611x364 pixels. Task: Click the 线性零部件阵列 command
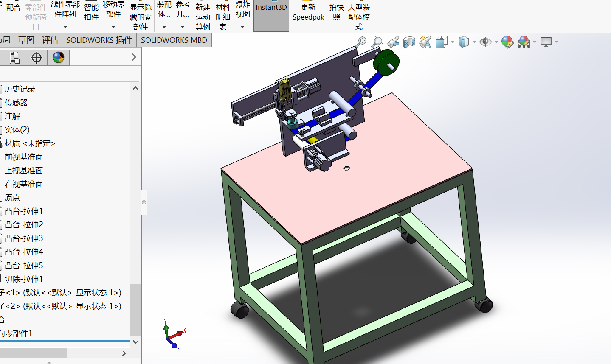click(x=65, y=9)
